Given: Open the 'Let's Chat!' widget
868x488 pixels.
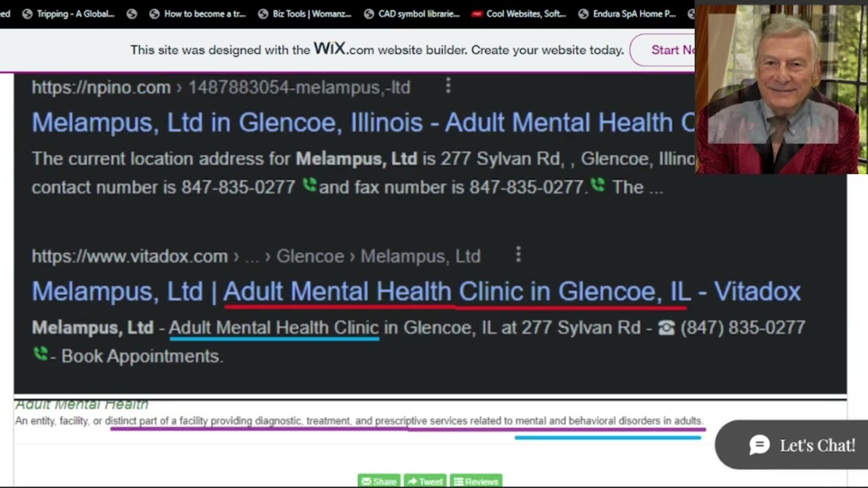Looking at the screenshot, I should [x=791, y=445].
